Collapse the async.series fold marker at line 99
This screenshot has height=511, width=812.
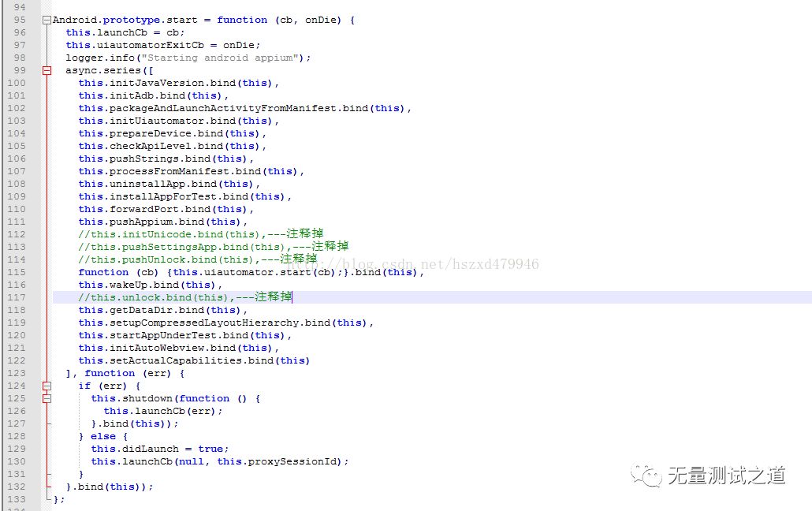coord(47,70)
